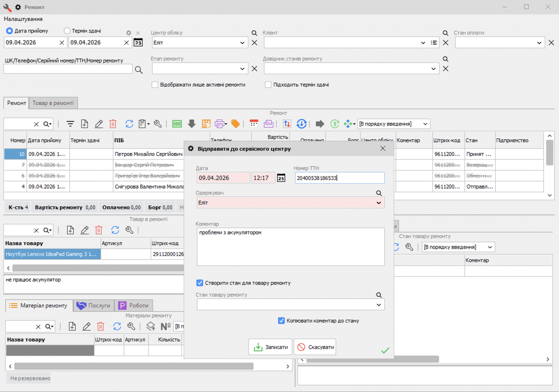This screenshot has height=392, width=559.
Task: Open the Послуги tab
Action: pyautogui.click(x=94, y=305)
